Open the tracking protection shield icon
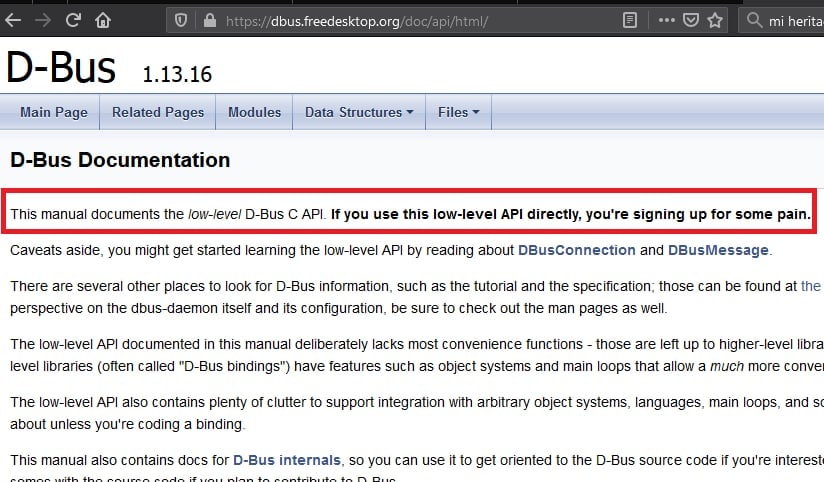Screen dimensions: 824x482 tap(181, 20)
